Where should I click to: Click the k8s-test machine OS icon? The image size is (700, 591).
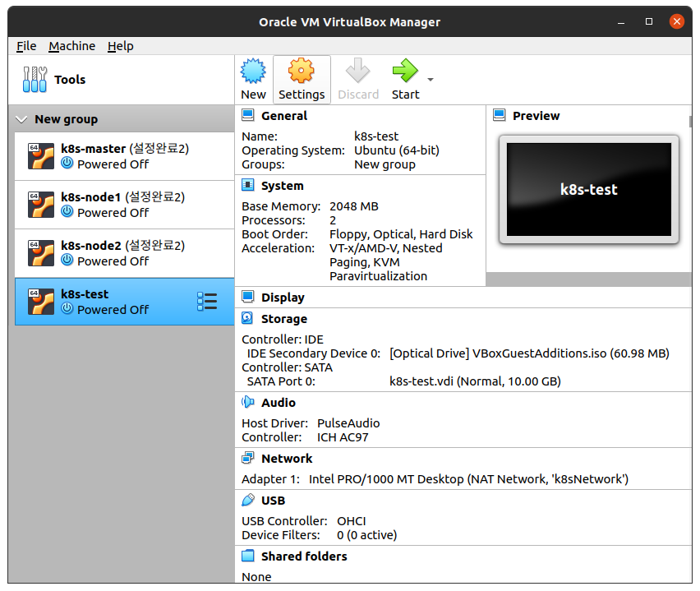coord(41,302)
